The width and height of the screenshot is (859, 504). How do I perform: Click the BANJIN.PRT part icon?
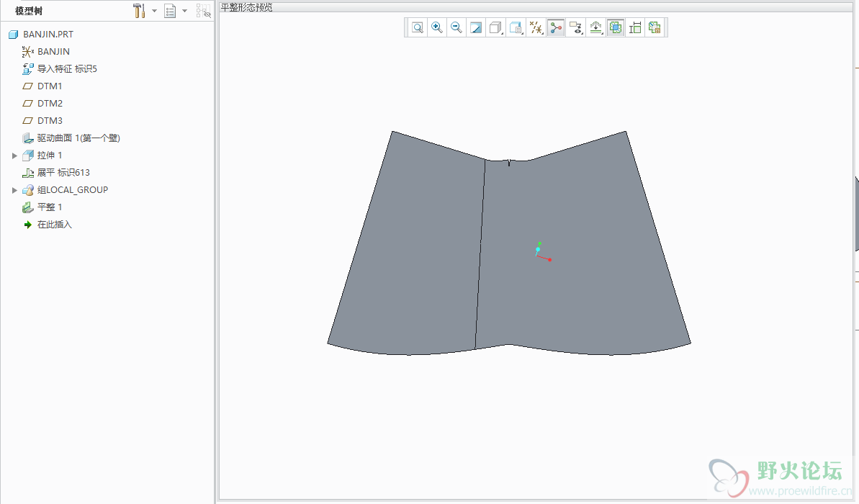tap(13, 35)
